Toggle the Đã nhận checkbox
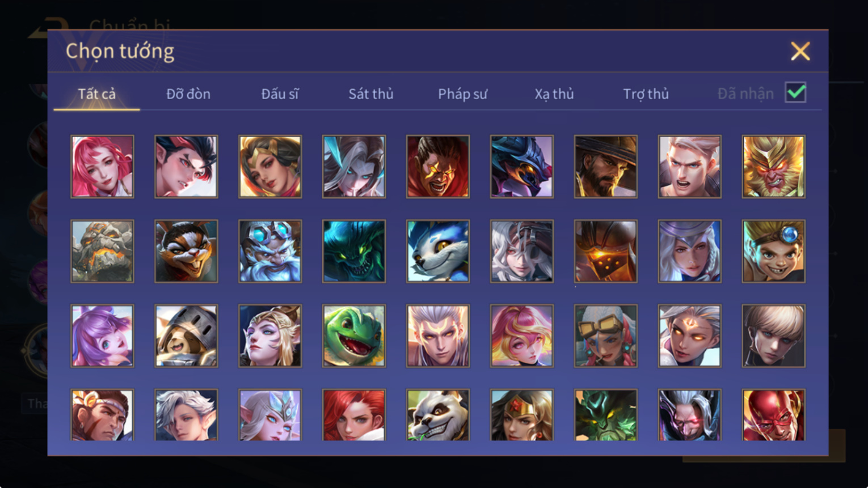 pos(795,92)
